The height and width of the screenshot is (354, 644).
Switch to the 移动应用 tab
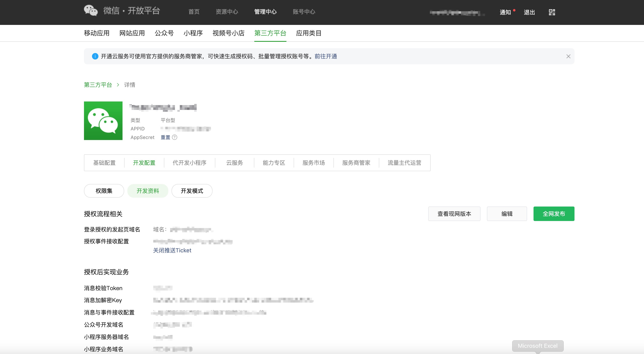pos(97,33)
